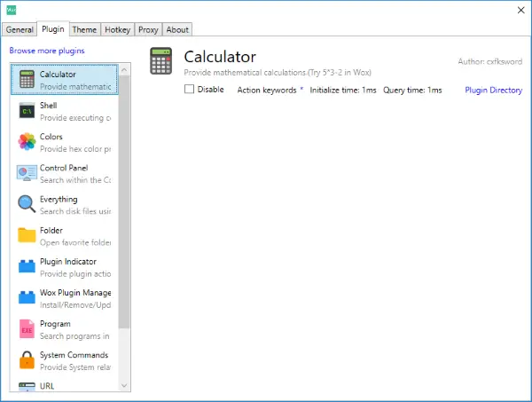Select the Plugin Indicator name
532x402 pixels.
[x=68, y=262]
